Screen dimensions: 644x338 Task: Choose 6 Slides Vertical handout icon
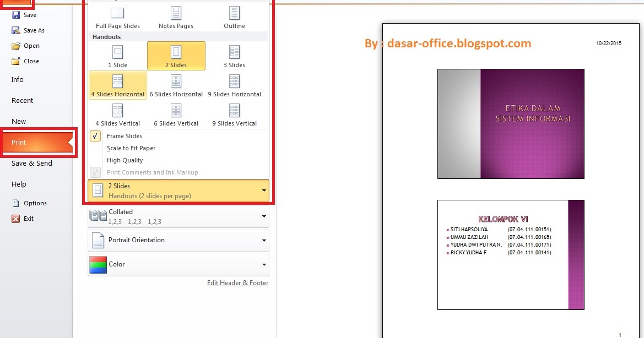tap(176, 110)
